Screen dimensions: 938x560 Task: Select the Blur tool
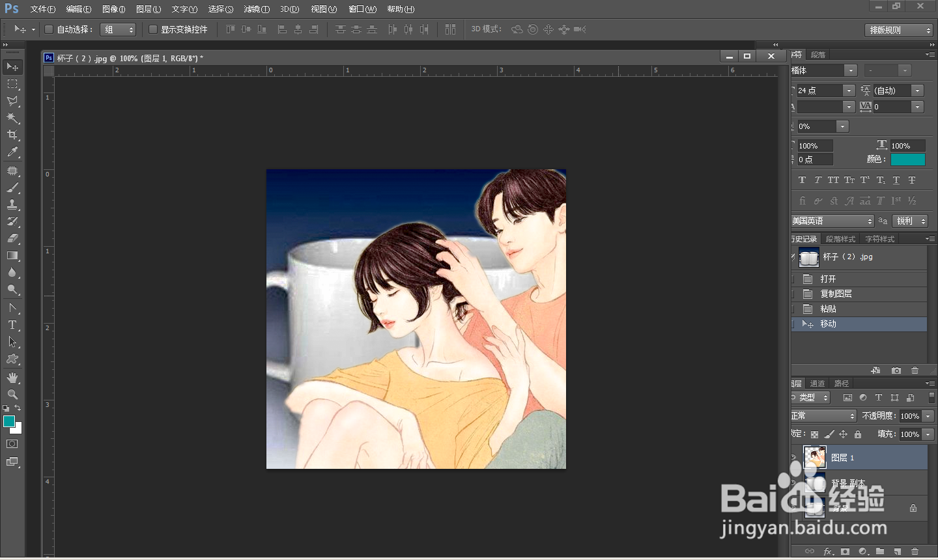[x=12, y=272]
